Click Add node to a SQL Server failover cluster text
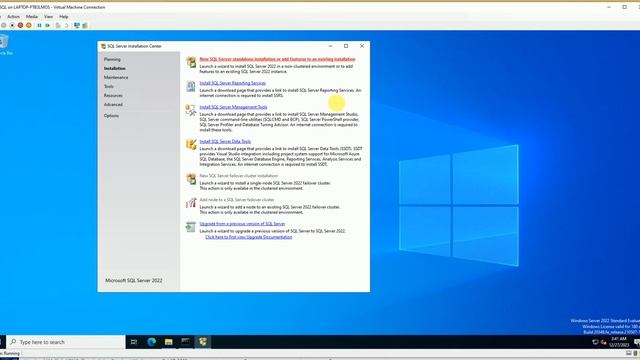The width and height of the screenshot is (640, 360). 237,200
